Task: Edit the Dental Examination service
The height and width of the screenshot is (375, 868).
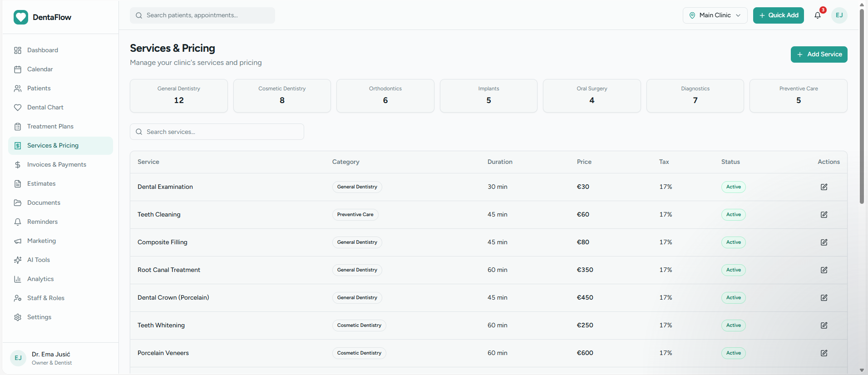Action: click(824, 187)
